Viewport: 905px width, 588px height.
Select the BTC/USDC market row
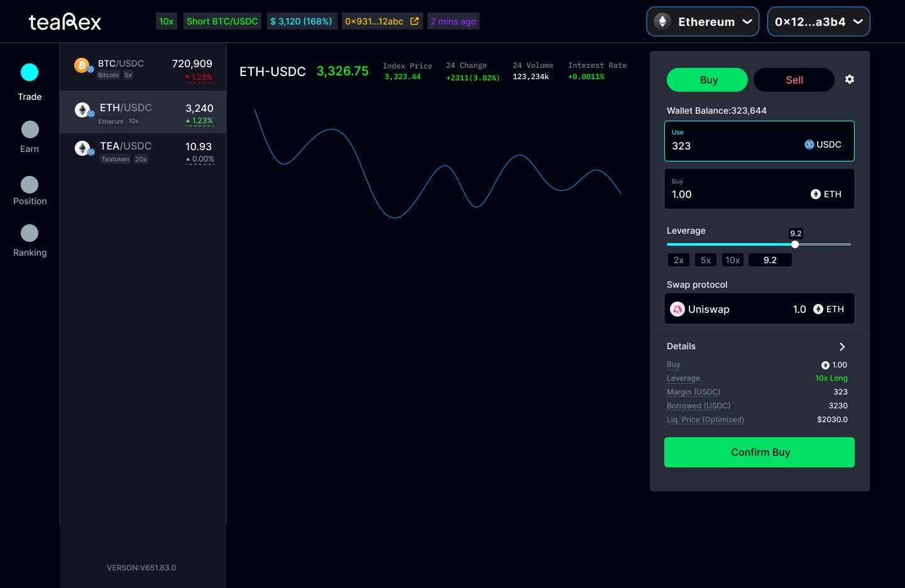click(x=143, y=69)
